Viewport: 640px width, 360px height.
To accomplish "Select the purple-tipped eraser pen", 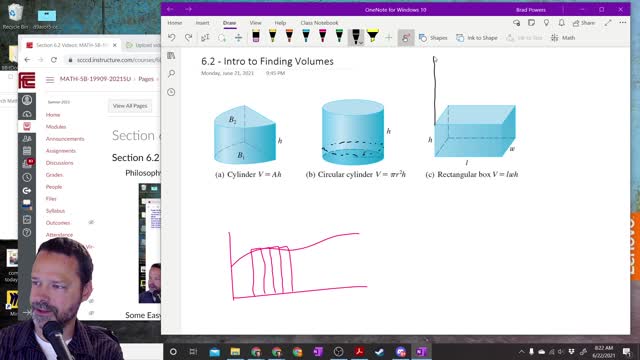I will tap(256, 36).
